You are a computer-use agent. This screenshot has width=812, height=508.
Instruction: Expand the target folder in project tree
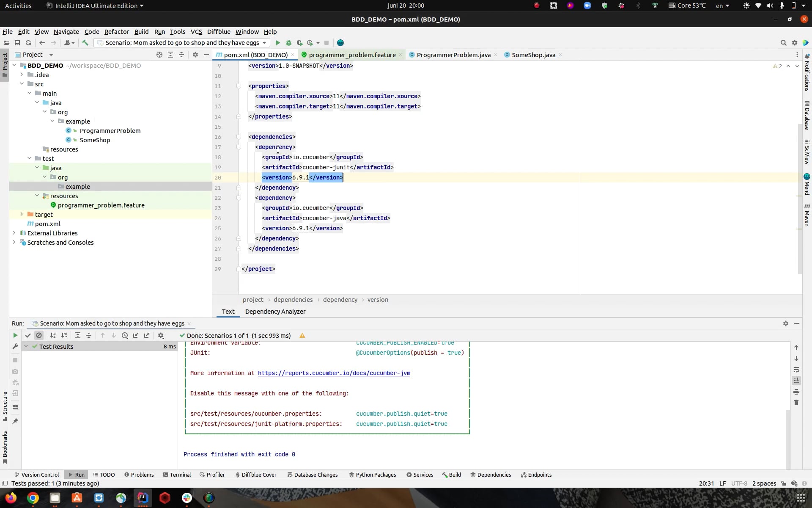tap(22, 215)
